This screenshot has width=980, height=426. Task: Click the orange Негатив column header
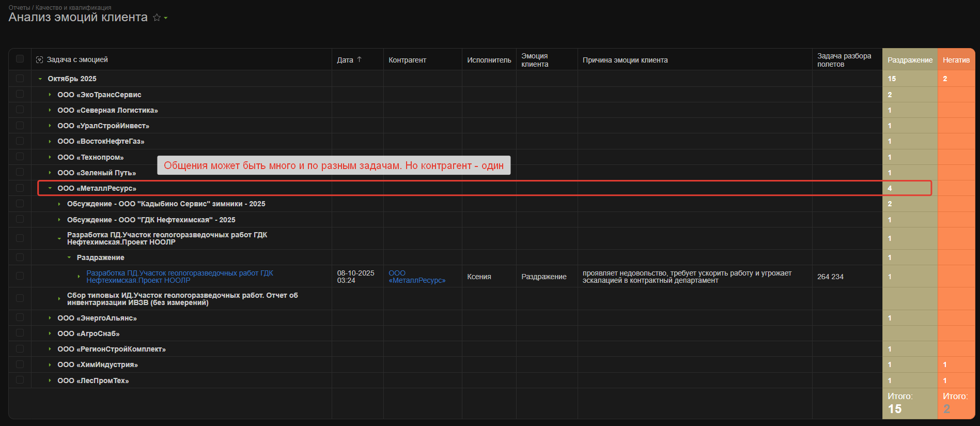956,60
